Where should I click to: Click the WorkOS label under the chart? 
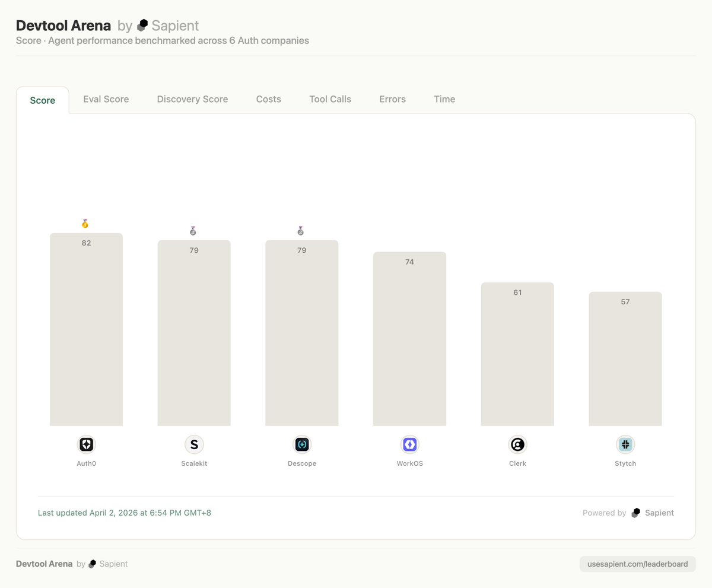(x=409, y=463)
